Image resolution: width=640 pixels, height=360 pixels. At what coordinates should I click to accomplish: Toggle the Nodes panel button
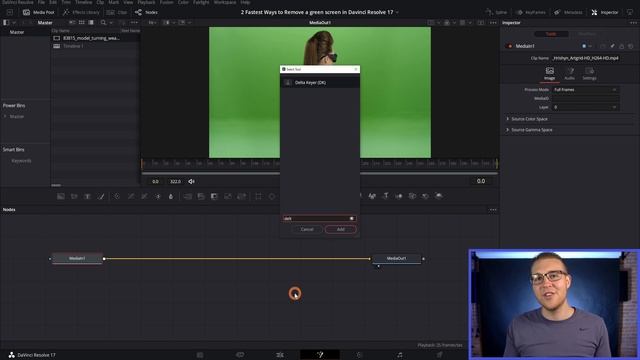146,12
